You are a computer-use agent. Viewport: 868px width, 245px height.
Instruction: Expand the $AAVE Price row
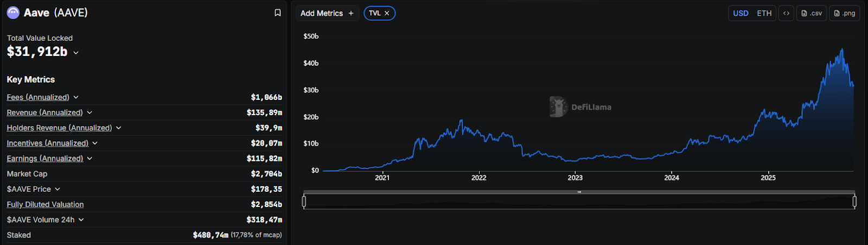pyautogui.click(x=58, y=189)
